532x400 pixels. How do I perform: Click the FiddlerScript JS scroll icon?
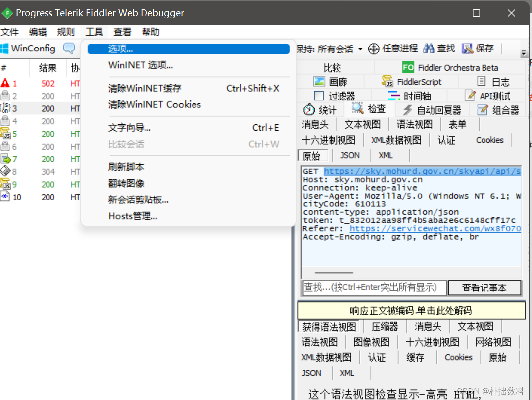387,81
